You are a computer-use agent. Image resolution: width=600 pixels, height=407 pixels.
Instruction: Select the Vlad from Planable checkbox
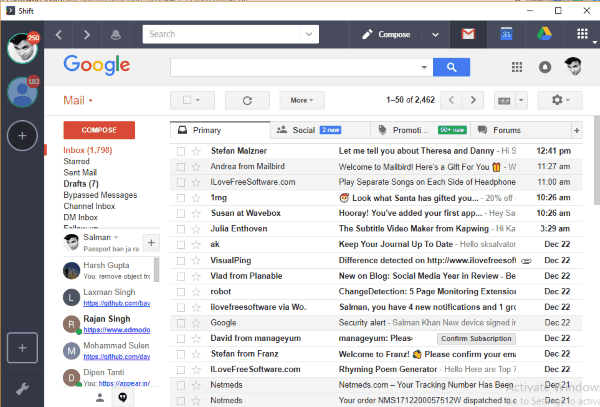tap(181, 276)
